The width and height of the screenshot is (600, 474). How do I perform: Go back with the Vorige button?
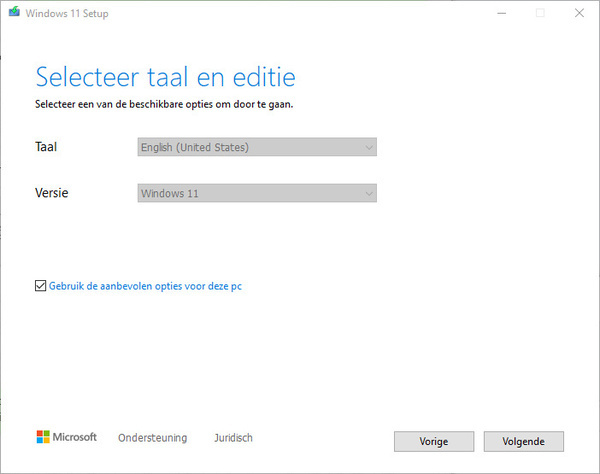point(434,441)
